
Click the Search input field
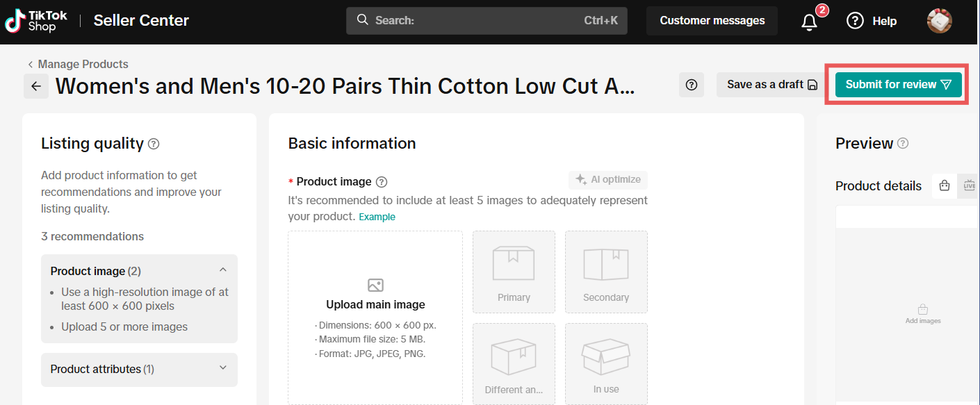click(x=487, y=21)
